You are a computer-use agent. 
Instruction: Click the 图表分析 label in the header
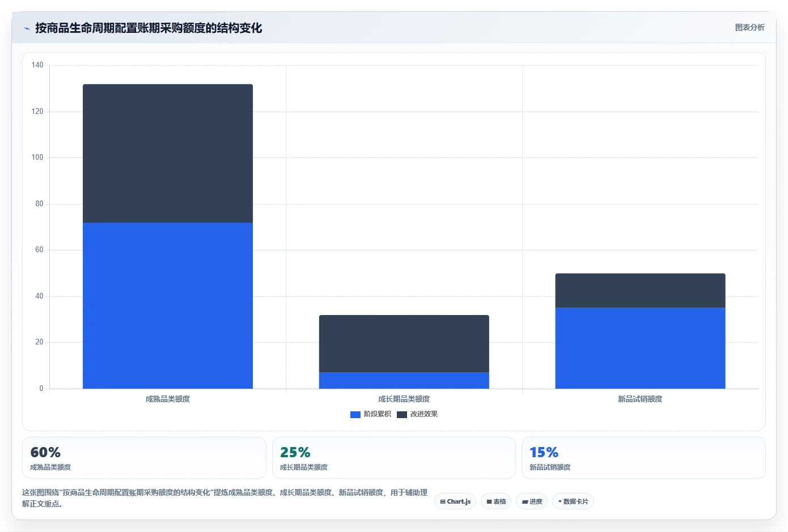[749, 27]
